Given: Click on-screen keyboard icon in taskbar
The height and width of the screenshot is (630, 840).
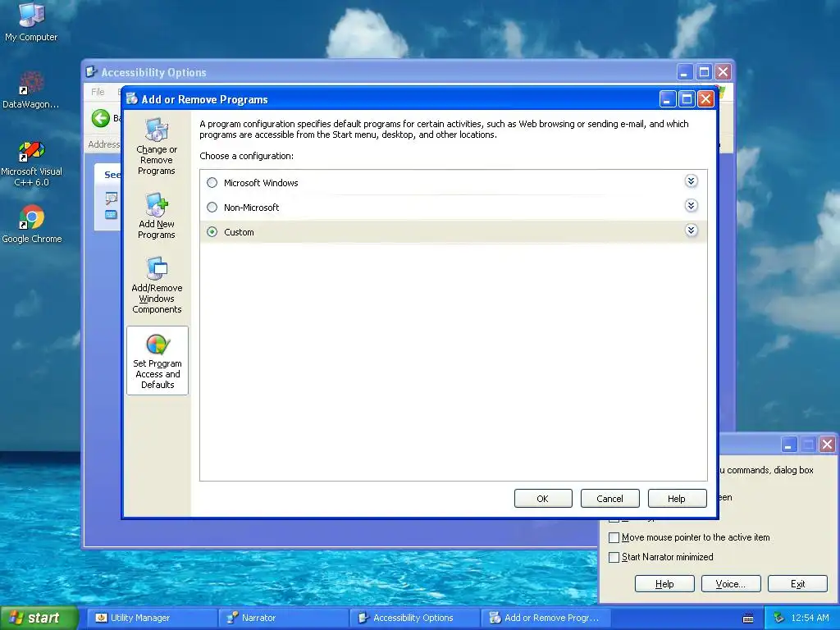Looking at the screenshot, I should tap(748, 619).
